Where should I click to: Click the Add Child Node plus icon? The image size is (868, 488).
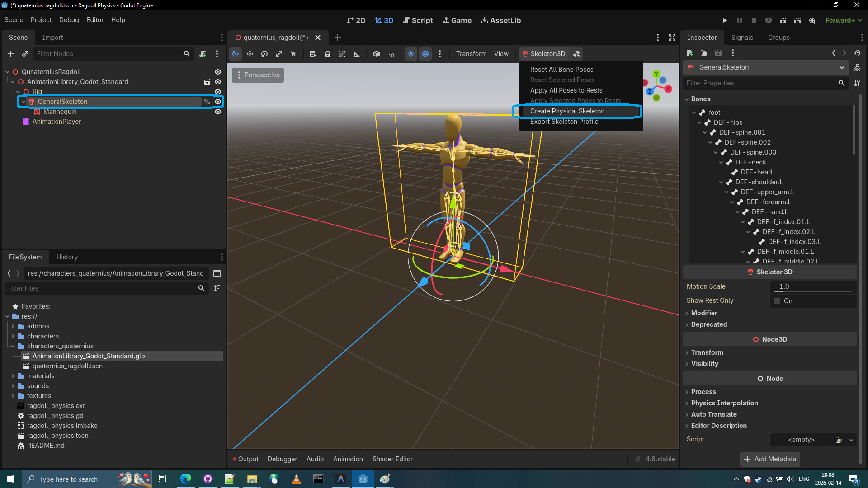[11, 54]
